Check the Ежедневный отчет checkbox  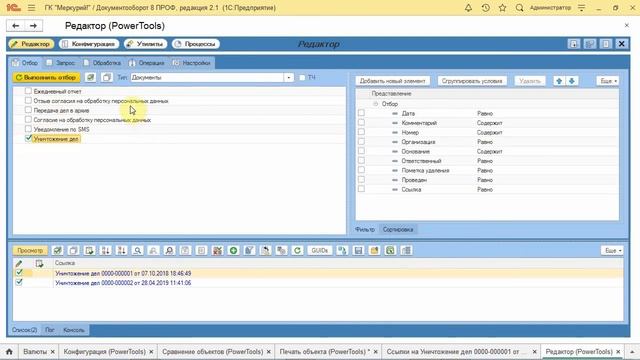[28, 91]
